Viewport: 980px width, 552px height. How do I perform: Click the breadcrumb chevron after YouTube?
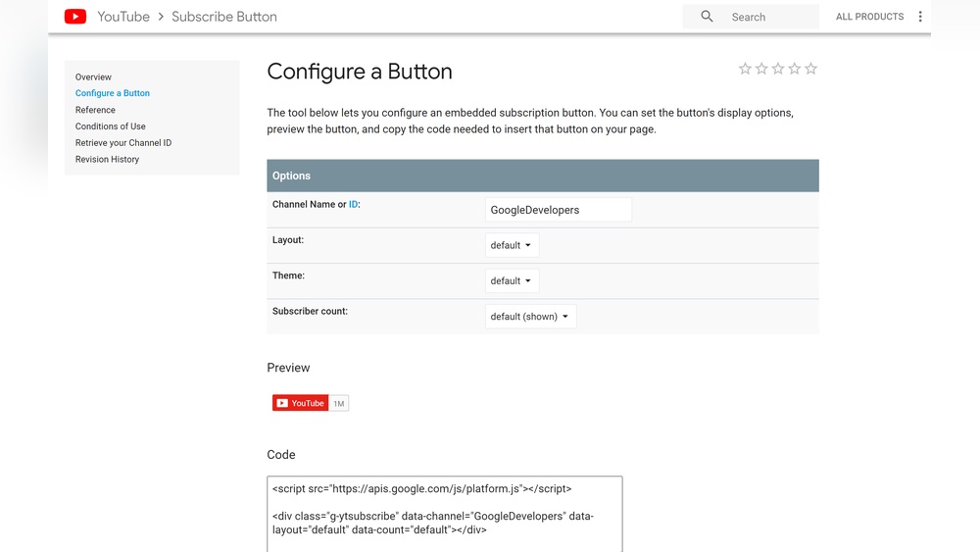pyautogui.click(x=161, y=17)
